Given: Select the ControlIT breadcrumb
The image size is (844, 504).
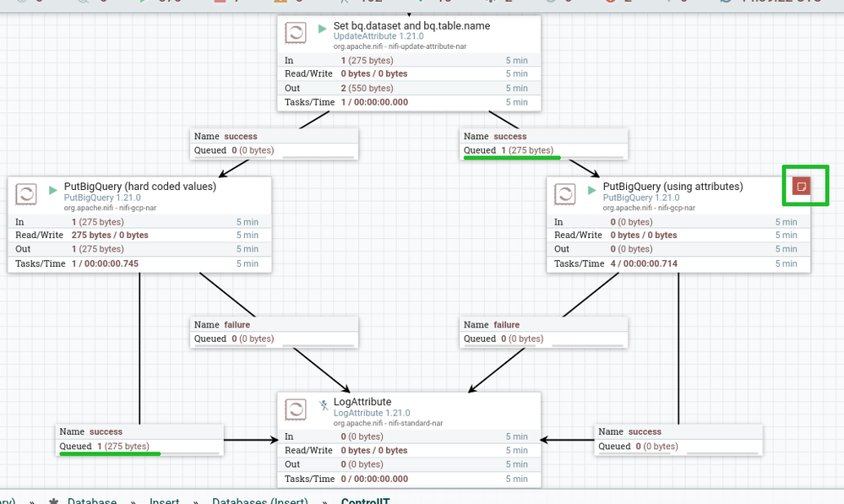Looking at the screenshot, I should click(366, 501).
